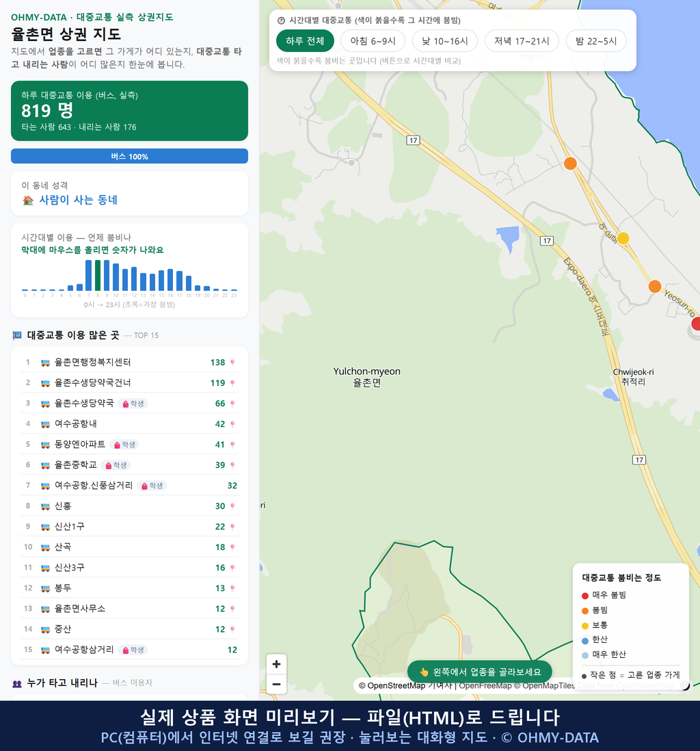Click the 여수공항삼거리 stop name
The width and height of the screenshot is (700, 751).
tap(84, 650)
